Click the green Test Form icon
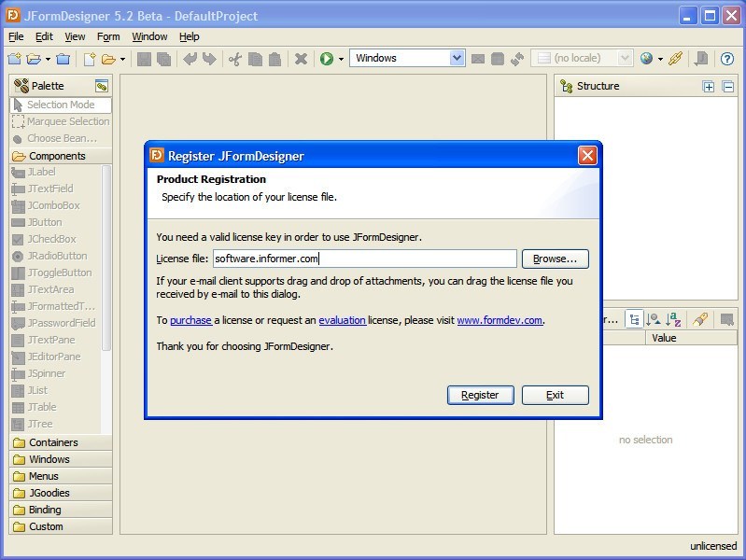The height and width of the screenshot is (560, 746). [327, 59]
